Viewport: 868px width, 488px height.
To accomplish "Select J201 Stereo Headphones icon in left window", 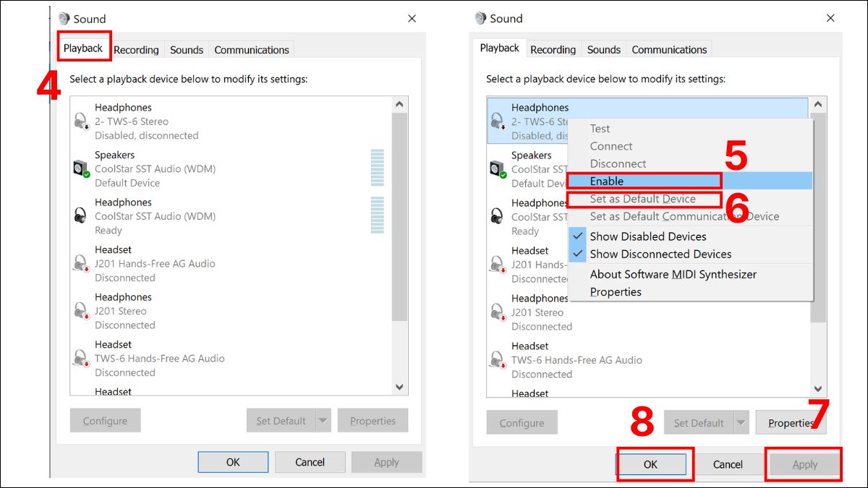I will coord(80,311).
